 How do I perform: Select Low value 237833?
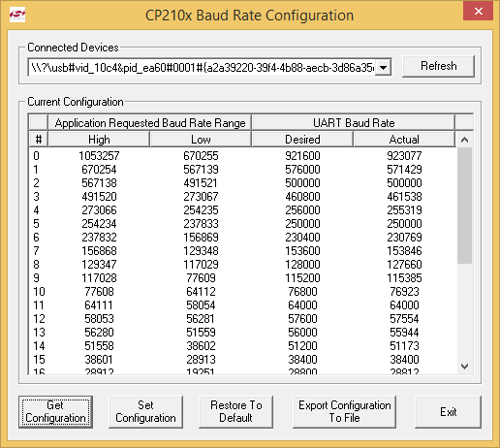coord(201,224)
